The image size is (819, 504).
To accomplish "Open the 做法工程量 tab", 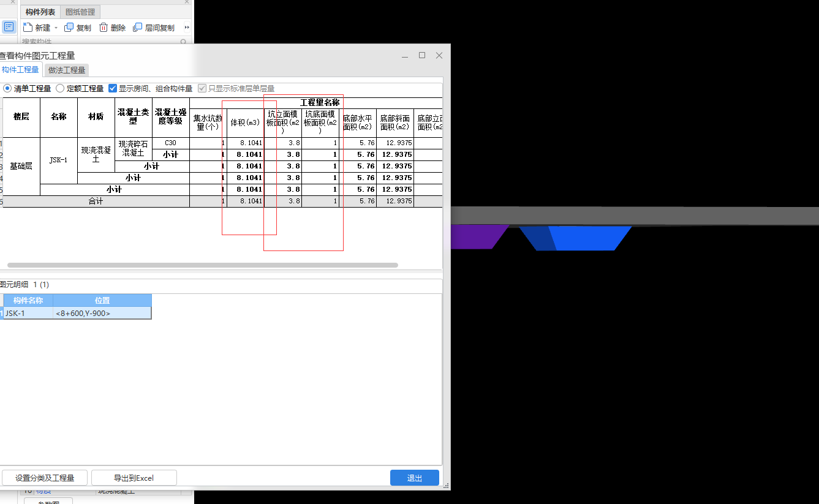I will pos(67,70).
